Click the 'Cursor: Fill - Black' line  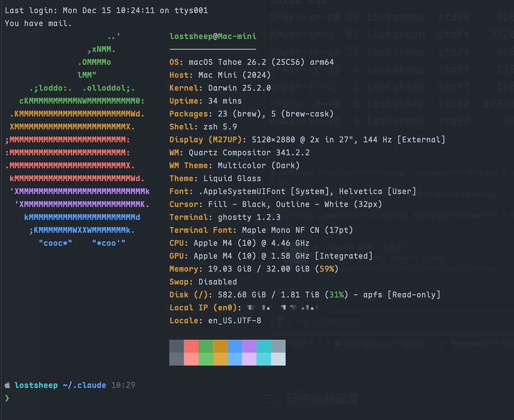coord(275,204)
